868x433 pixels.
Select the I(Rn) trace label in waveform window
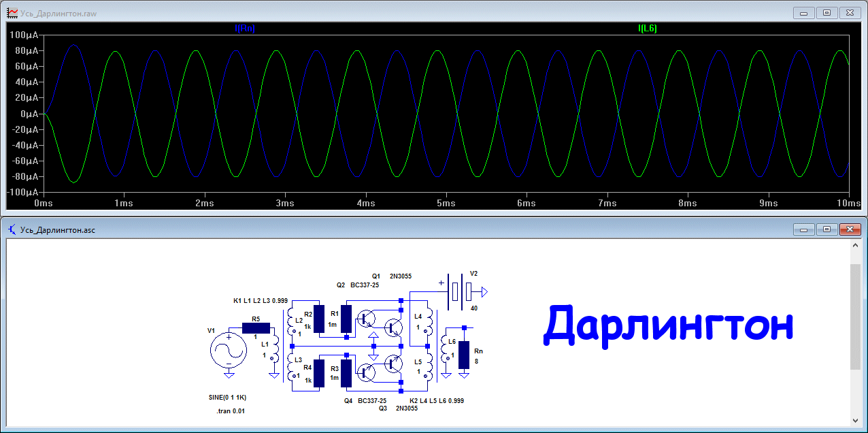[x=244, y=28]
